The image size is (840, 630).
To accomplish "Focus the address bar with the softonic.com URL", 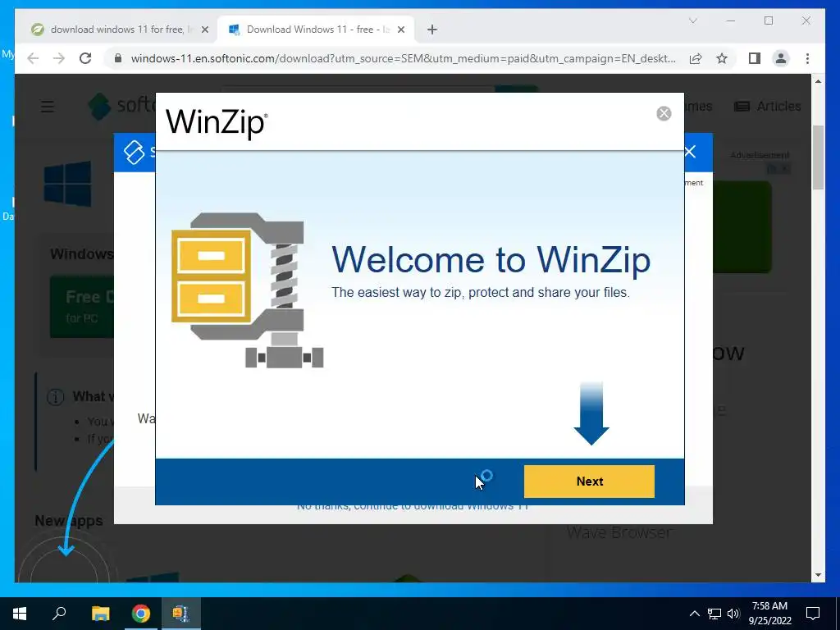I will [403, 58].
